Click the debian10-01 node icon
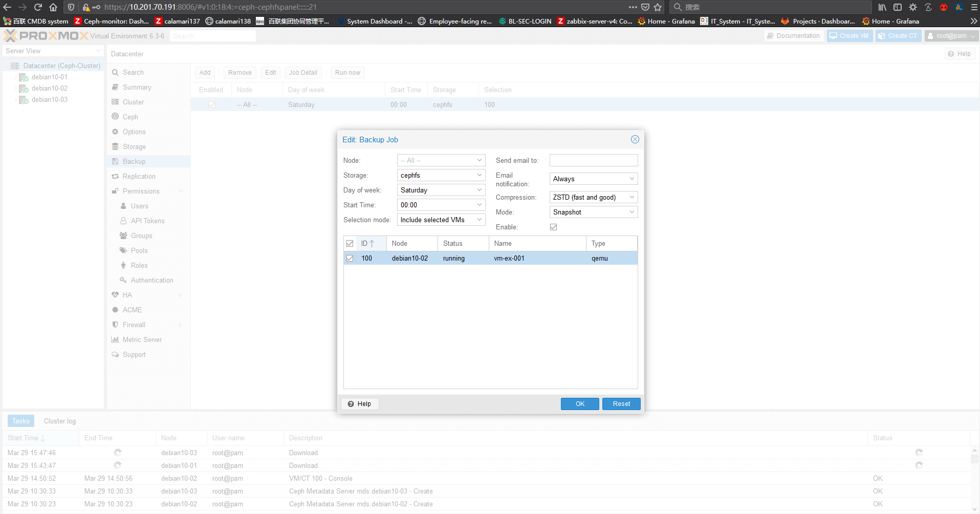 (24, 77)
